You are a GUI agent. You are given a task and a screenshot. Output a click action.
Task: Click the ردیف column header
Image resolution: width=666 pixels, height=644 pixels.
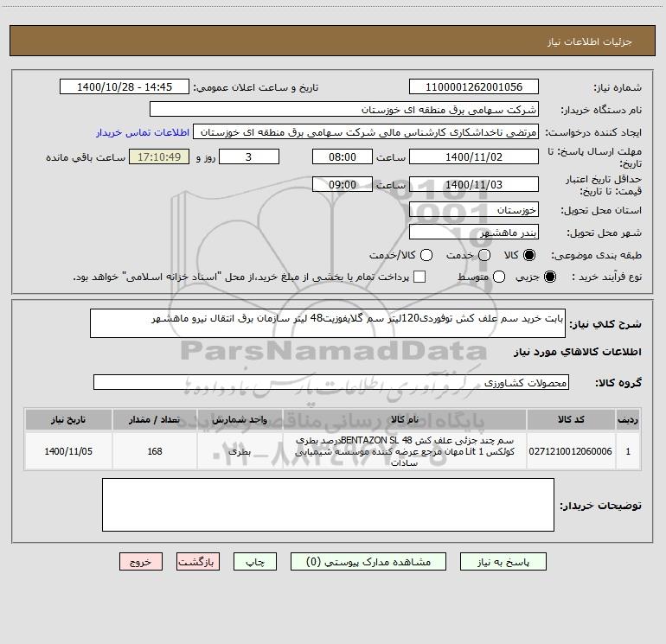coord(628,419)
